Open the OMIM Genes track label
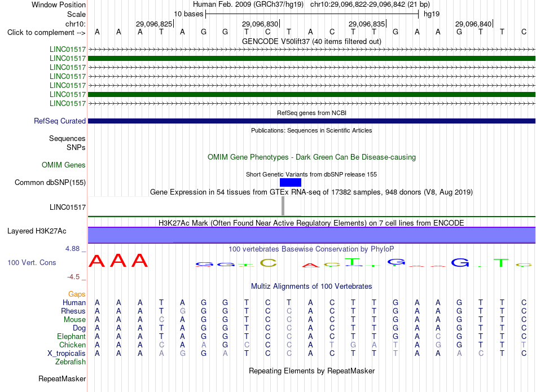The image size is (536, 392). pos(63,165)
